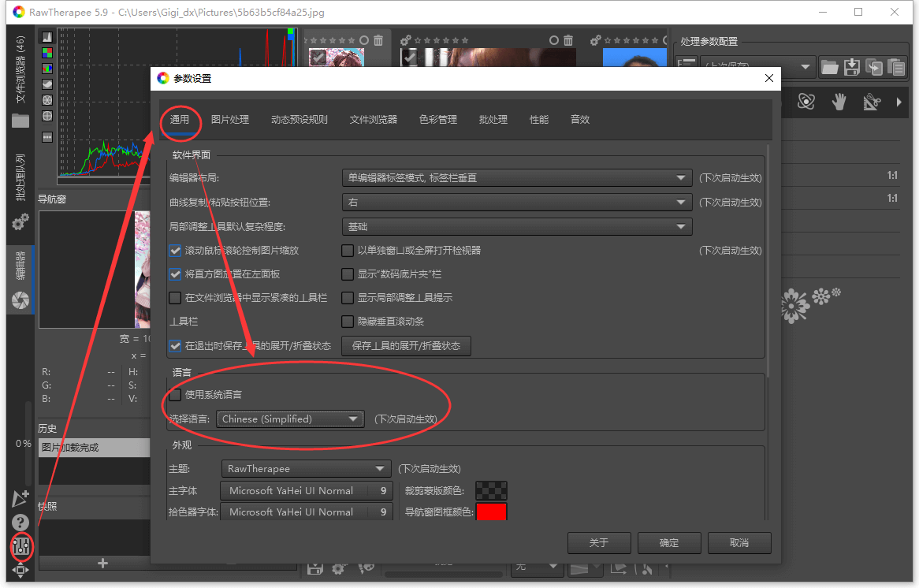This screenshot has height=588, width=919.
Task: Open local adjustment default complexity dropdown
Action: click(517, 226)
